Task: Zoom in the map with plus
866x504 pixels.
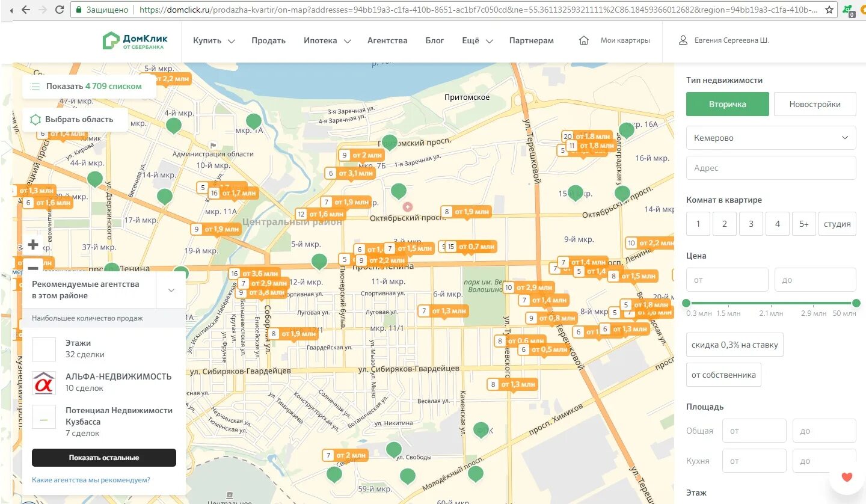Action: (33, 245)
